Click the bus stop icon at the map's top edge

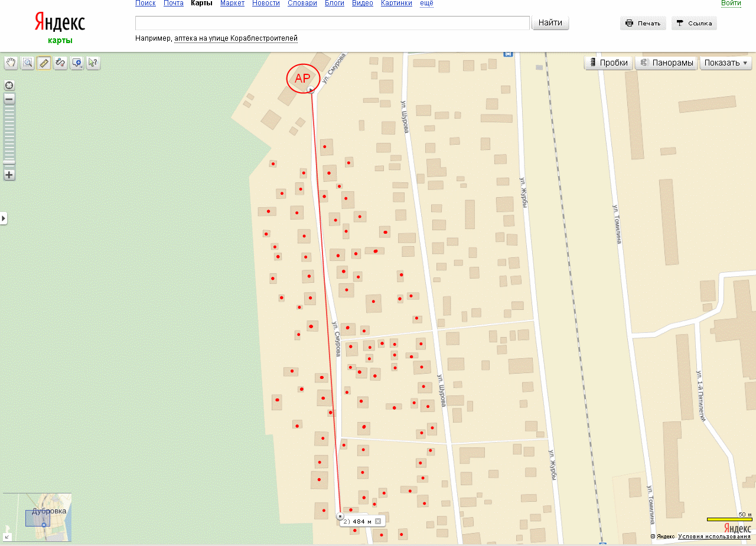508,53
